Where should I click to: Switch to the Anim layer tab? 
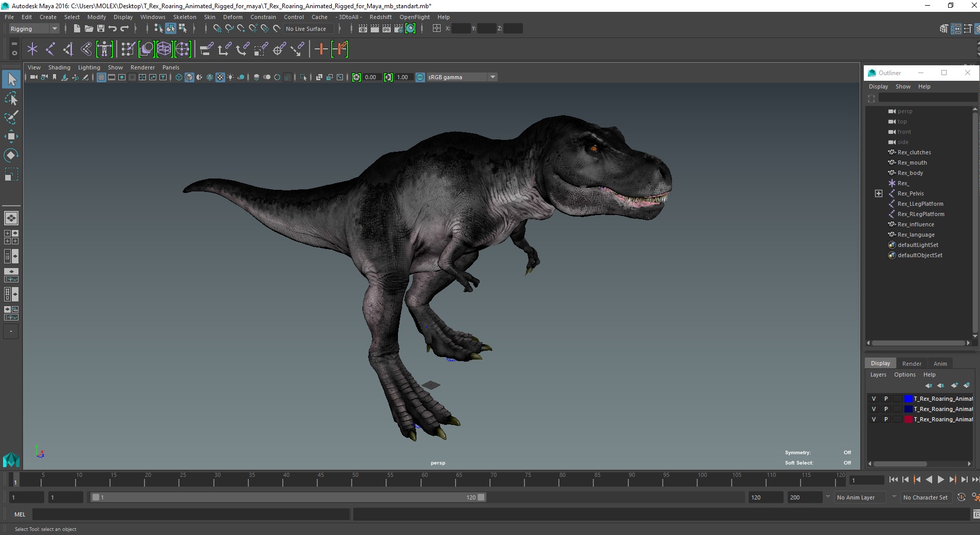pyautogui.click(x=940, y=364)
